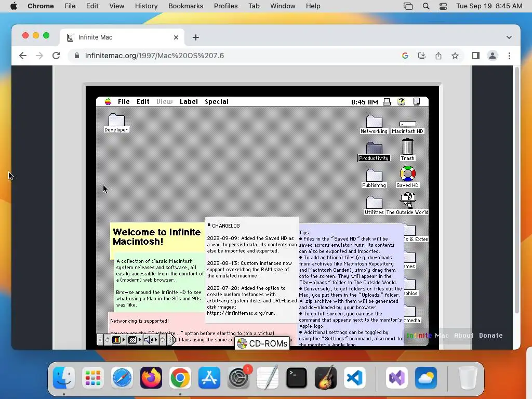Open the File menu in Mac OS 7.6

click(x=124, y=101)
